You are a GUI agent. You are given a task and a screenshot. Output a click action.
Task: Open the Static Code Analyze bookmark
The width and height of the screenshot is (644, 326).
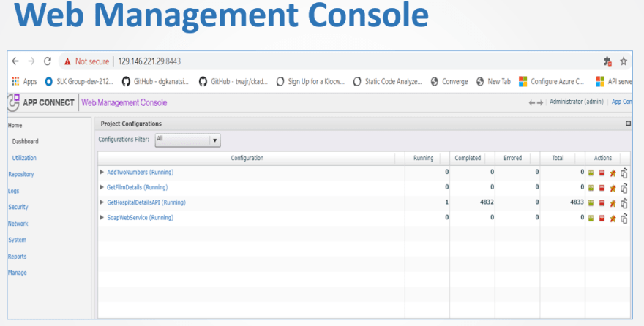(388, 81)
